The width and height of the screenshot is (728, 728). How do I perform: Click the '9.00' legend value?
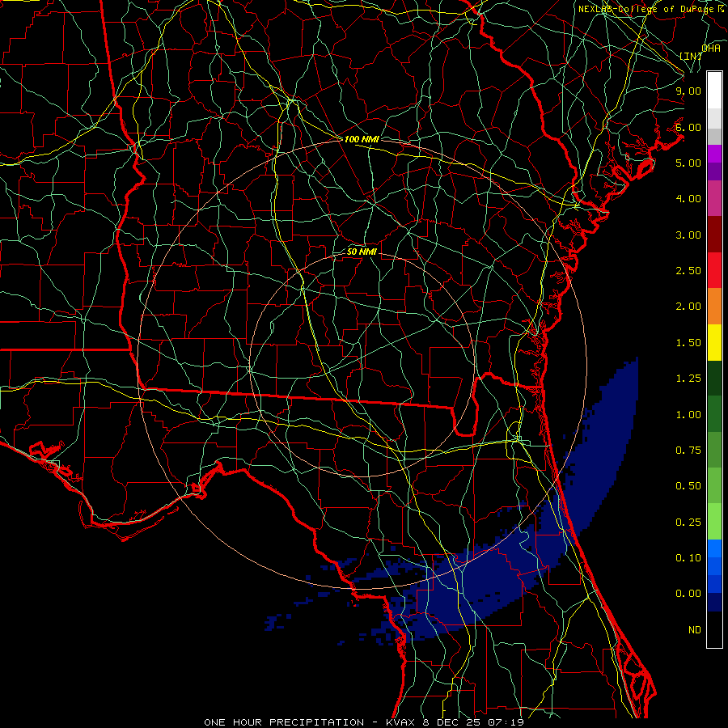point(688,91)
